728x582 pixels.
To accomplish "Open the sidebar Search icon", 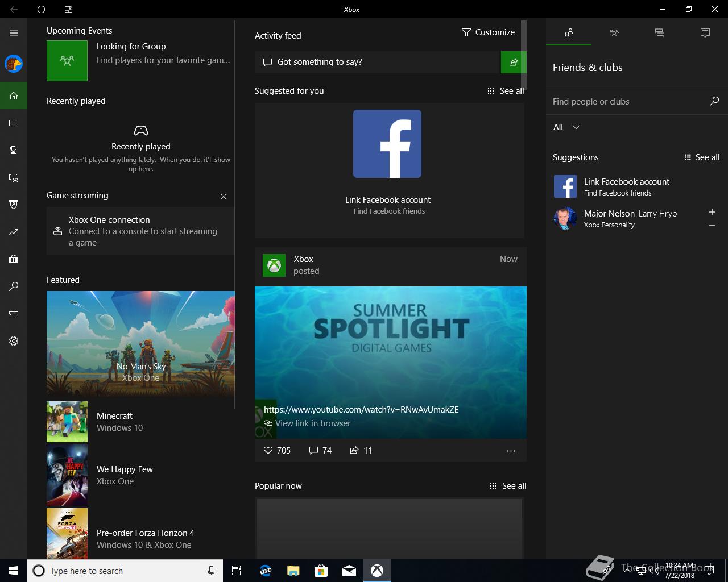I will click(x=14, y=286).
